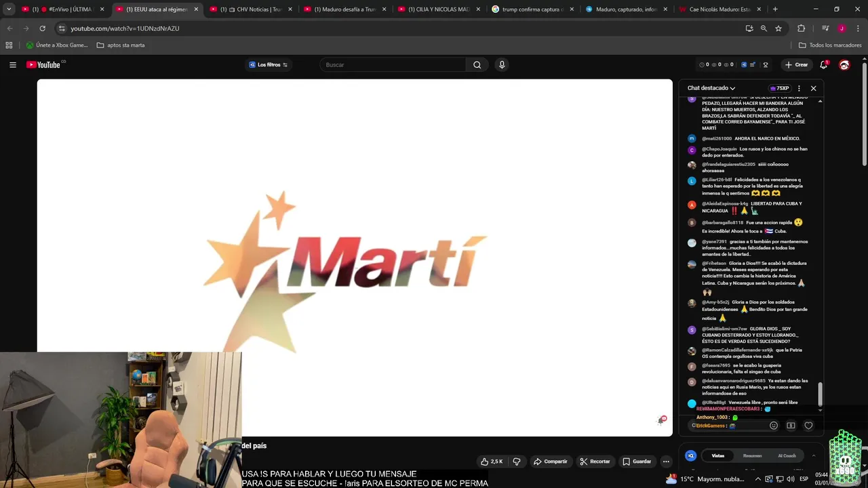Viewport: 868px width, 488px height.
Task: Like the video with 2,5 K likes
Action: point(492,462)
